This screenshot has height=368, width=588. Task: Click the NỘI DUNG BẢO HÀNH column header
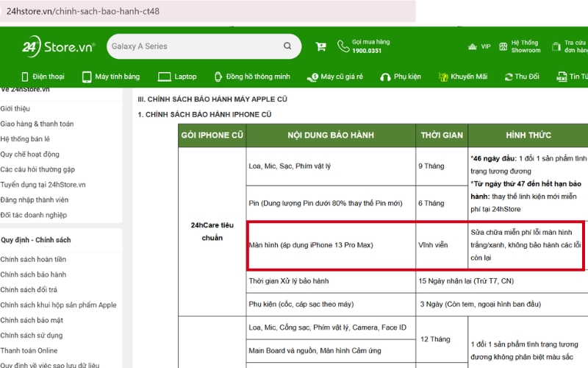(x=331, y=135)
